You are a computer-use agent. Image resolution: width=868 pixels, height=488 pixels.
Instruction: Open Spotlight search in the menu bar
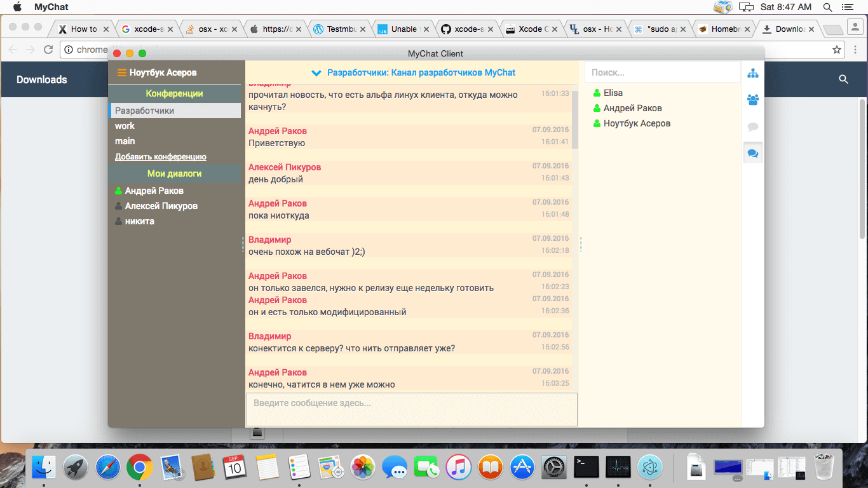tap(827, 7)
